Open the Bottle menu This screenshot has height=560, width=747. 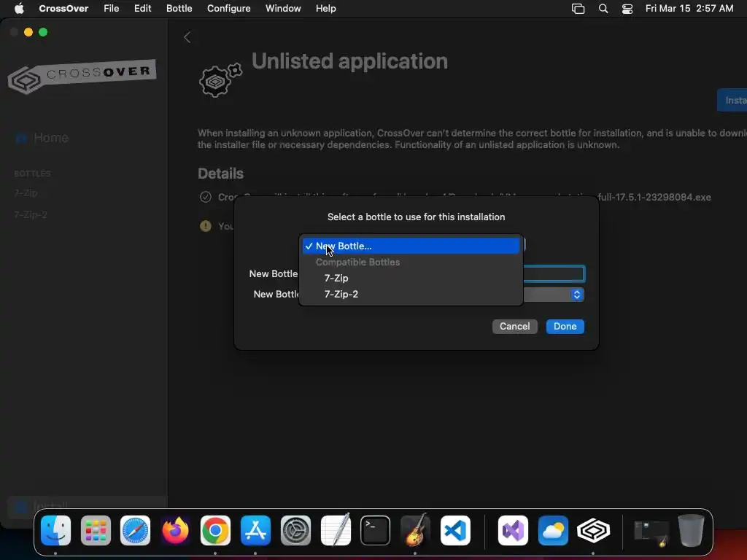point(179,8)
